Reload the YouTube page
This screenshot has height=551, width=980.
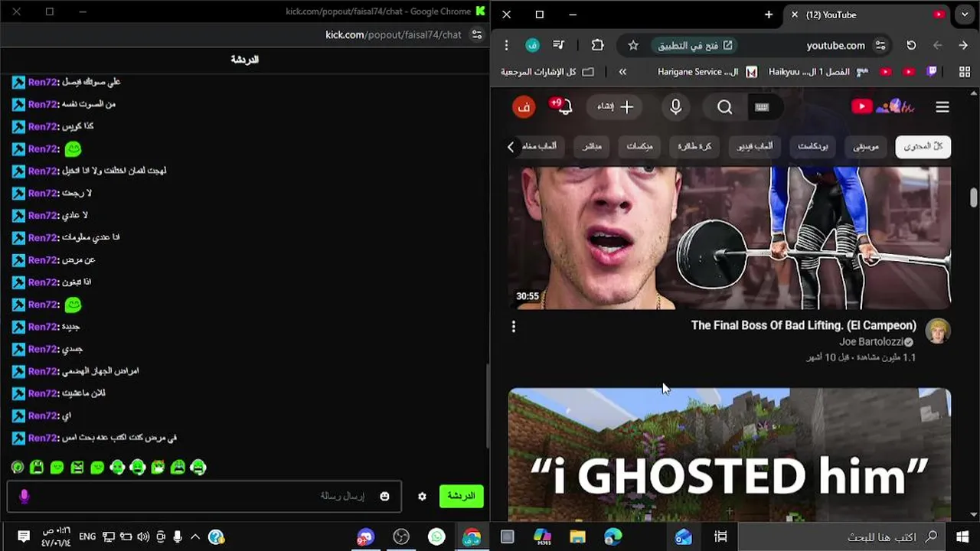911,45
